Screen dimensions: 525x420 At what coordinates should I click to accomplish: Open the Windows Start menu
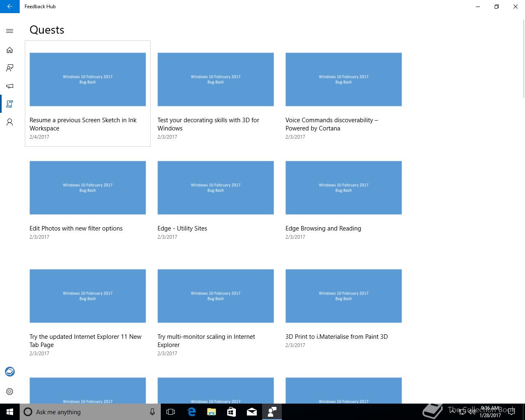coord(10,412)
